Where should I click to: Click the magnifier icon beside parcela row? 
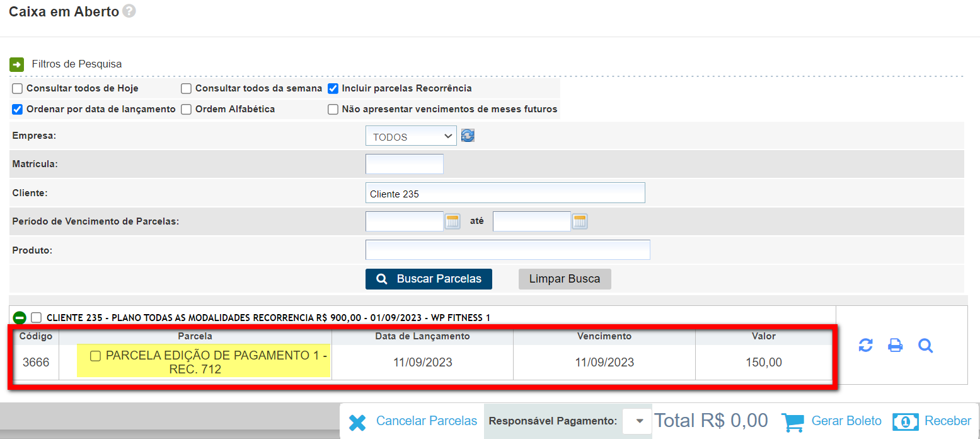pos(925,345)
